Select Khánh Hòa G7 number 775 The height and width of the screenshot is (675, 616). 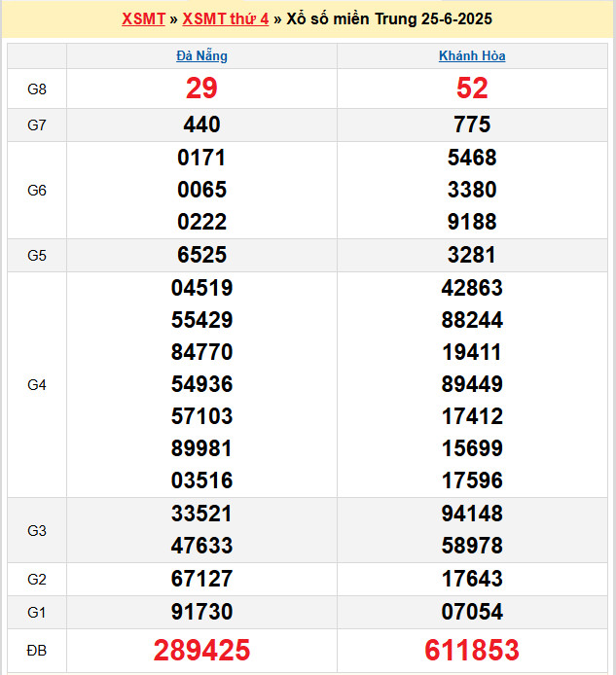[x=472, y=124]
